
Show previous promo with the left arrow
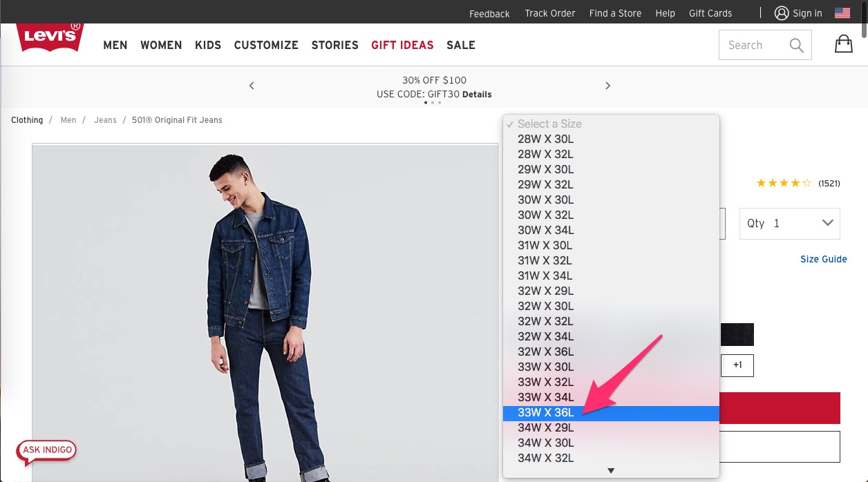coord(252,86)
